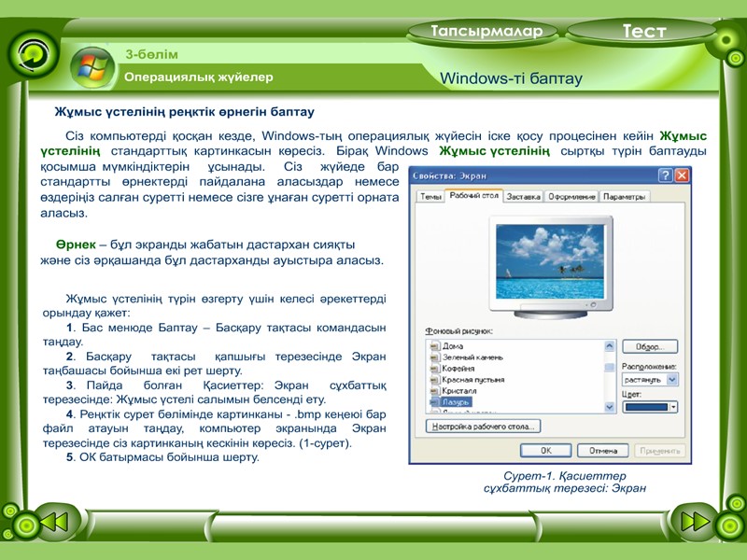
Task: Click the monitor wallpaper preview image
Action: tap(550, 262)
